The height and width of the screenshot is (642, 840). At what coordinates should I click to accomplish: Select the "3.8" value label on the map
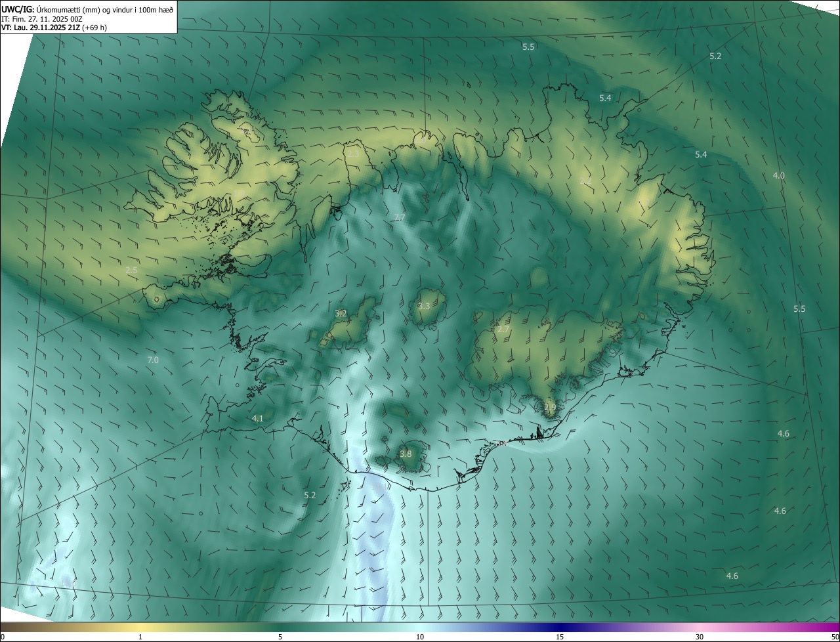point(406,454)
